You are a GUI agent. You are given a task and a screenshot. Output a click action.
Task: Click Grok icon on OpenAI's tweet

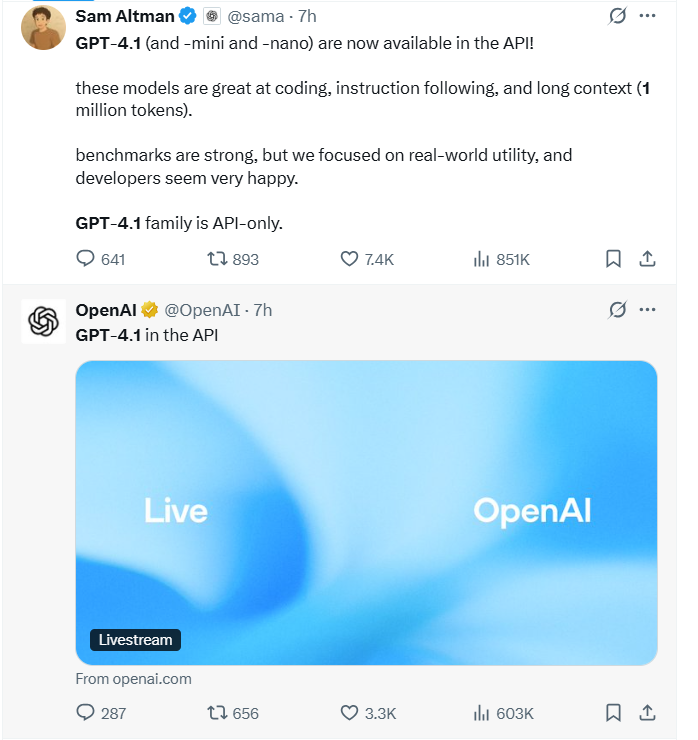tap(617, 310)
